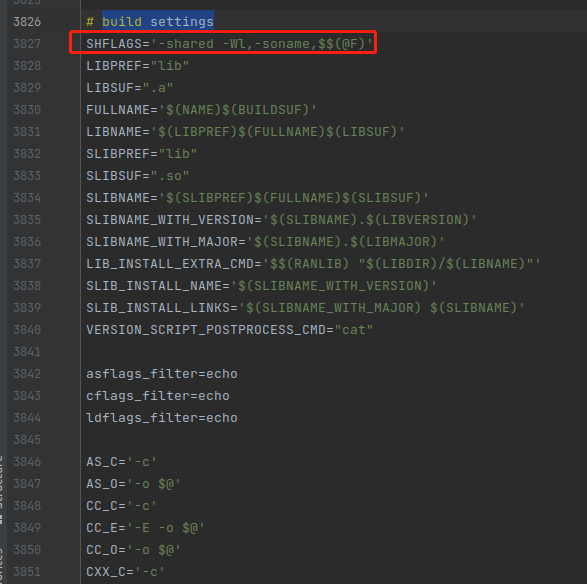Click the SLIBPREF="lib" line
This screenshot has height=584, width=587.
pos(142,154)
